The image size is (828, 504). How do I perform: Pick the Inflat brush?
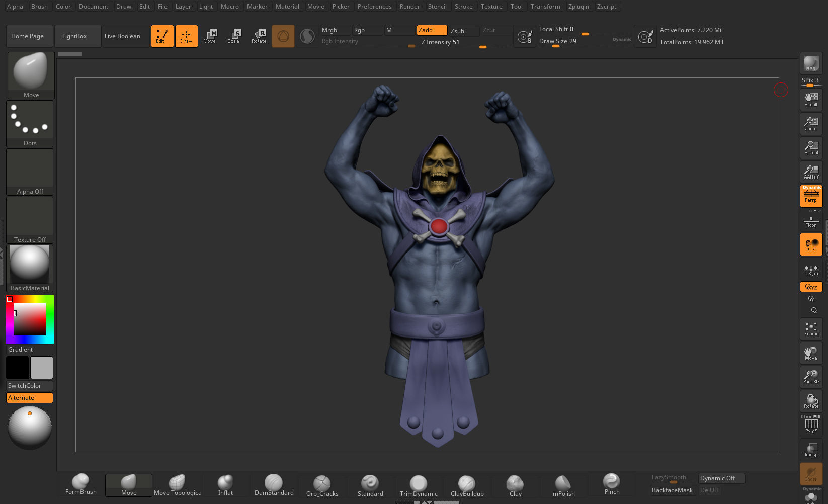click(225, 485)
